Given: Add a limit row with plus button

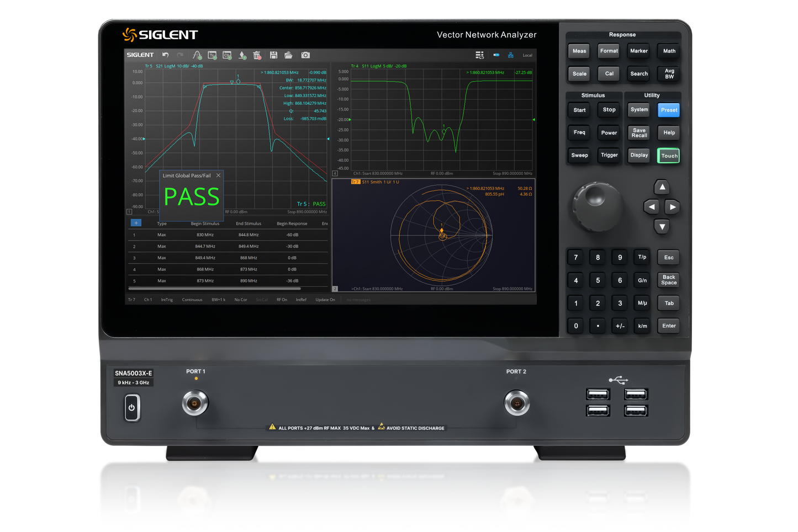Looking at the screenshot, I should 136,223.
